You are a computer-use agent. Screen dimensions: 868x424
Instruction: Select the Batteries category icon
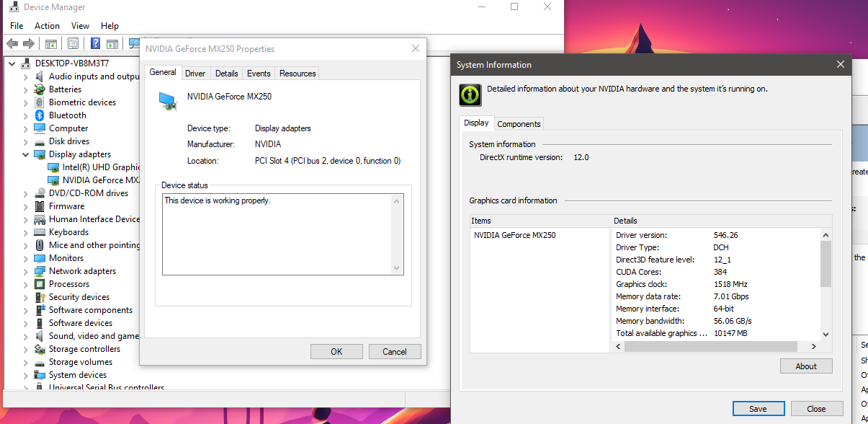(x=40, y=89)
